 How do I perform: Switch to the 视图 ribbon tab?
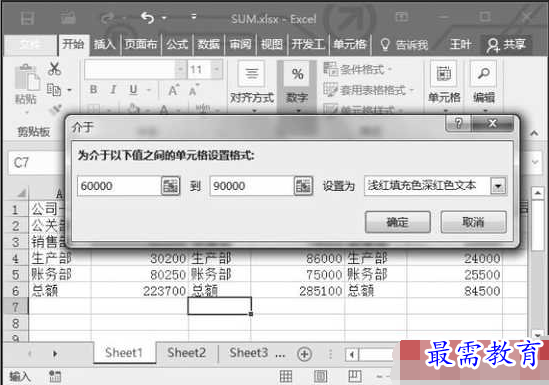point(272,44)
